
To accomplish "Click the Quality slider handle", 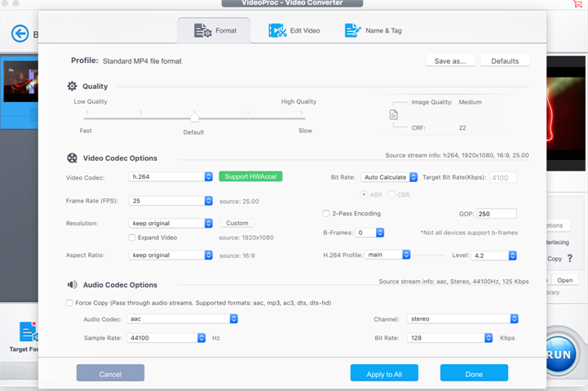I will click(x=194, y=117).
